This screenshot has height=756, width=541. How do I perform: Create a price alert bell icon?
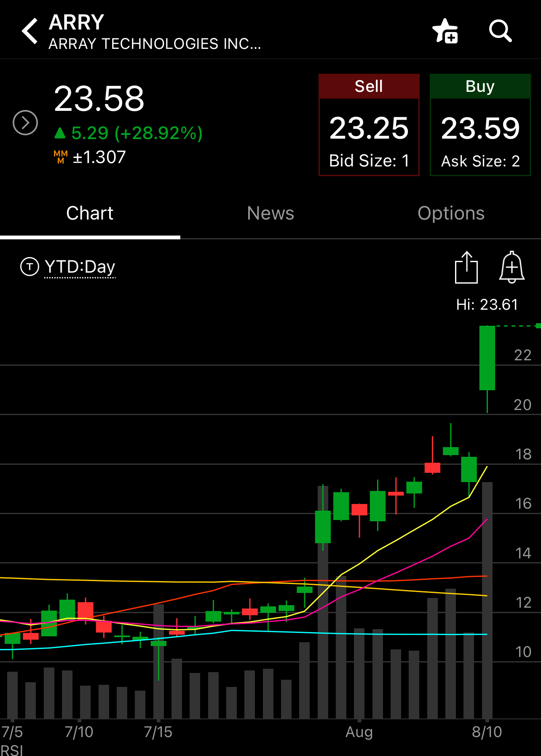point(512,267)
